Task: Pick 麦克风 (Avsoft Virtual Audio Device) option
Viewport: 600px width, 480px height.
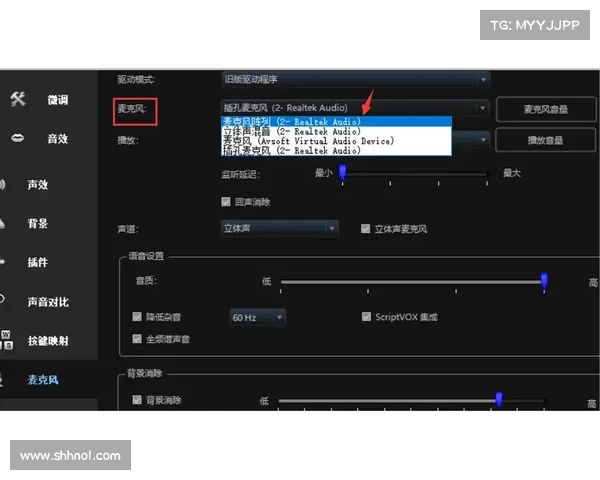Action: coord(336,141)
